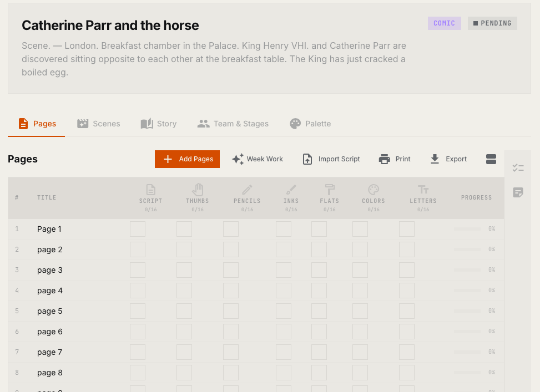The height and width of the screenshot is (392, 540).
Task: Go to Team & Stages tab
Action: 233,124
